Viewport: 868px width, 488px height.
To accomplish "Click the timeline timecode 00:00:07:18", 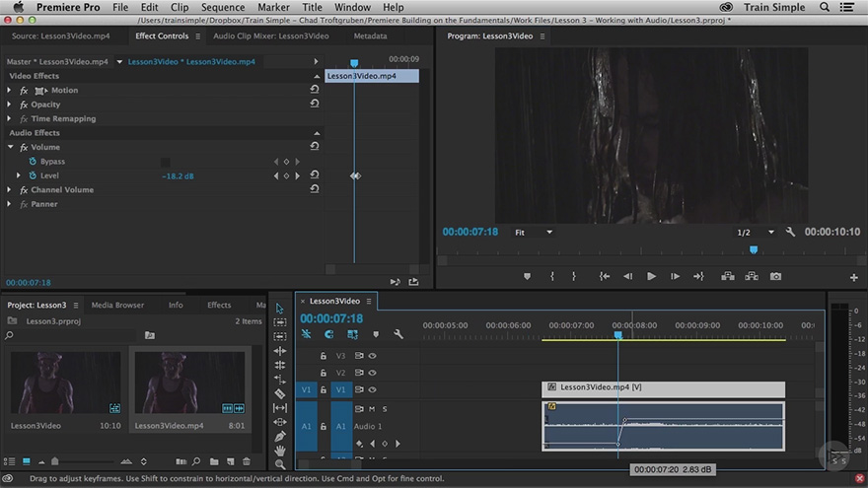I will point(331,318).
